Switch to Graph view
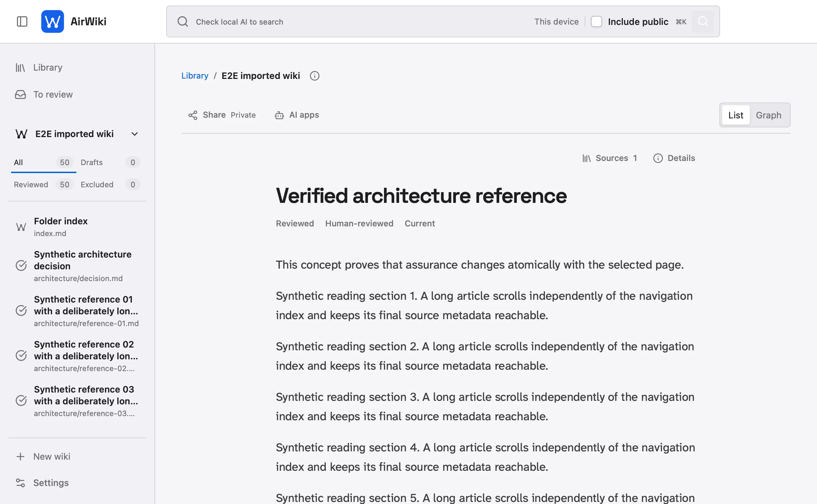This screenshot has width=817, height=504. [x=769, y=115]
